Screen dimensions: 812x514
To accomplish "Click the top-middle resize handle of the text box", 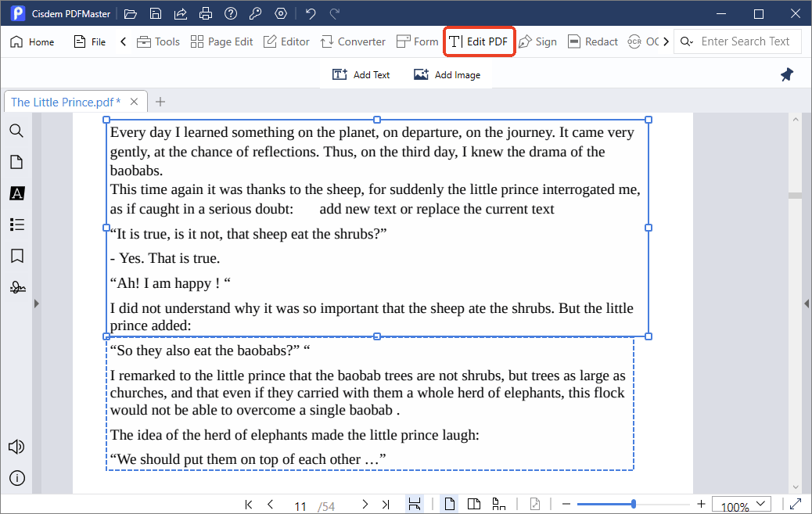I will 377,120.
